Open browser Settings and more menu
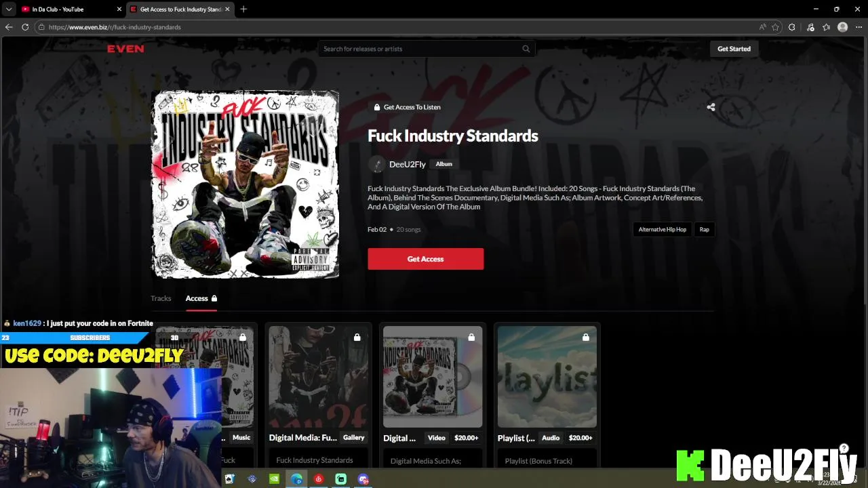The image size is (868, 488). point(859,27)
